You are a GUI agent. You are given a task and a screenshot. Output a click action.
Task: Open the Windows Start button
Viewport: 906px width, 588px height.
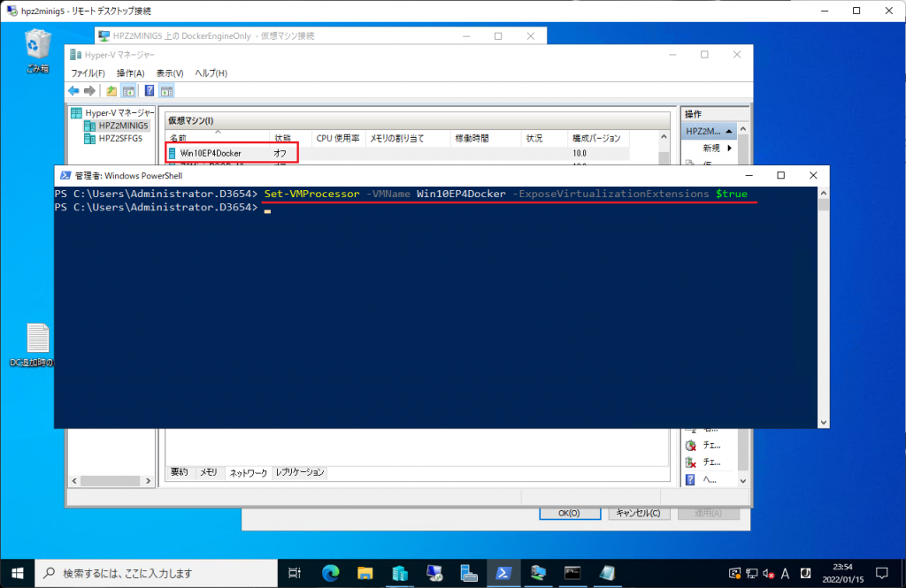18,573
